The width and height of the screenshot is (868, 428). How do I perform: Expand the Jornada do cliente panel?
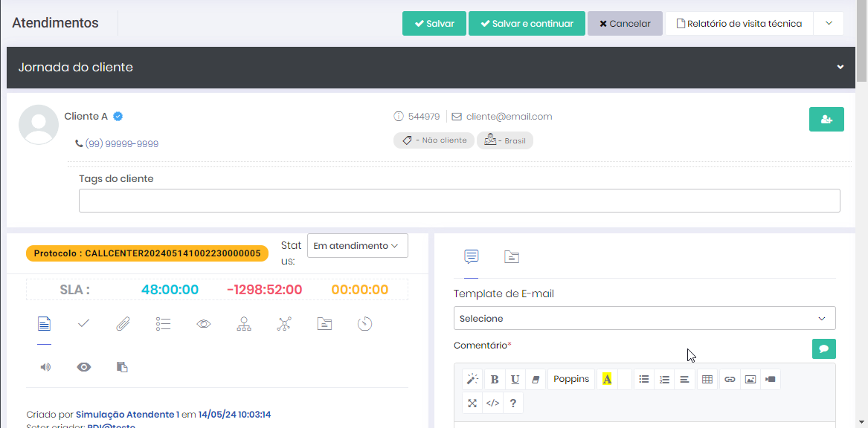[x=840, y=68]
